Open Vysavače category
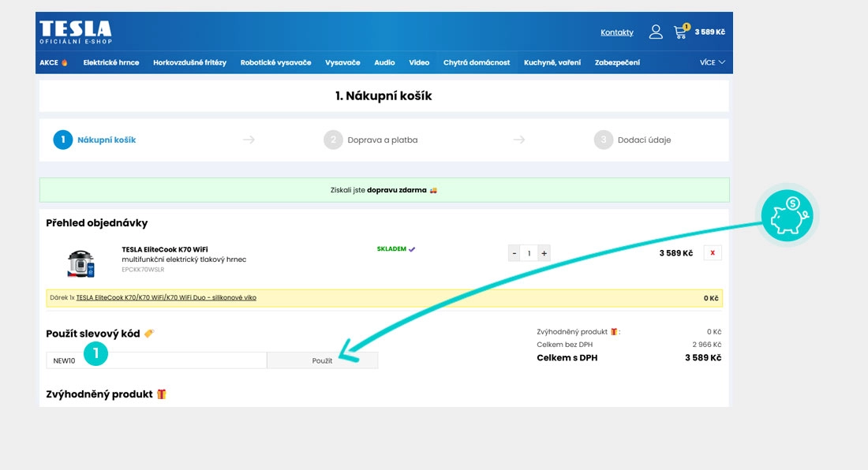868x470 pixels. 342,62
